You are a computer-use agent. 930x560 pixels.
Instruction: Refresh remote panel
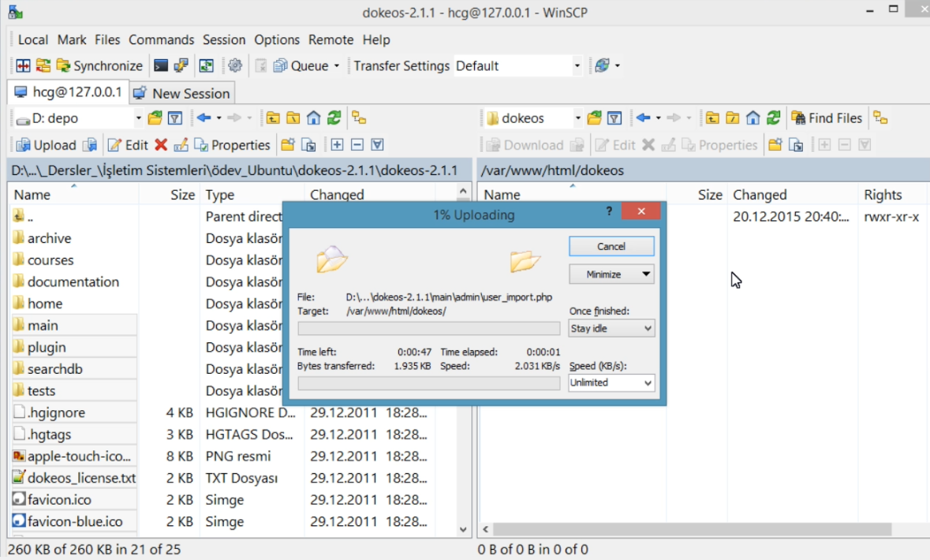[x=773, y=118]
